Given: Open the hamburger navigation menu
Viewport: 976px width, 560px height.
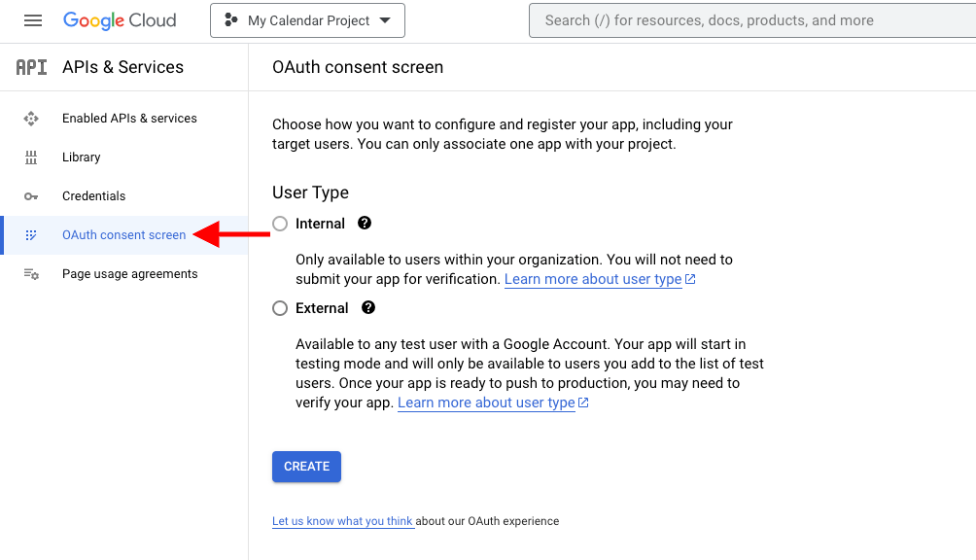Looking at the screenshot, I should [x=32, y=20].
